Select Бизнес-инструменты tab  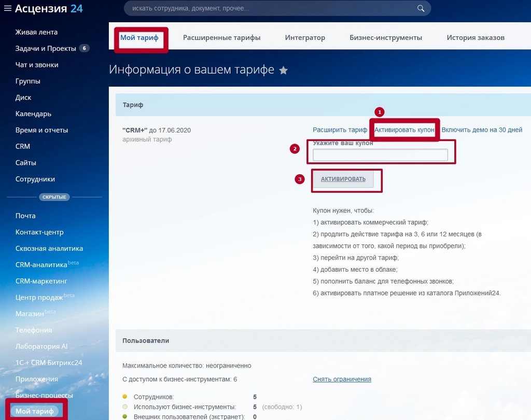point(386,38)
